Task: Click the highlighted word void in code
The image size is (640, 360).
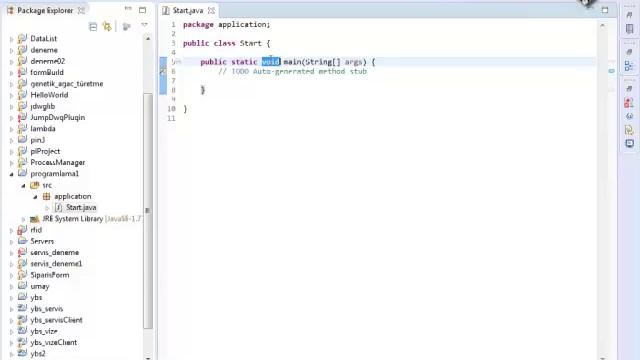Action: 271,62
